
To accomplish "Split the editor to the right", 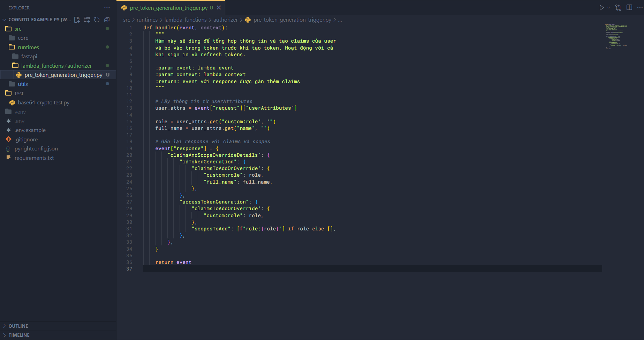I will click(x=629, y=8).
